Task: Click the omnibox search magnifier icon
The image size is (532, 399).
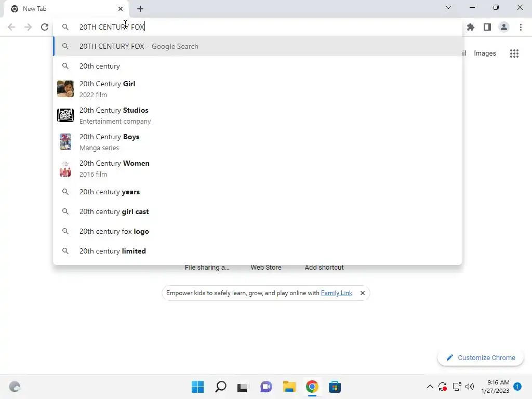Action: [x=65, y=27]
